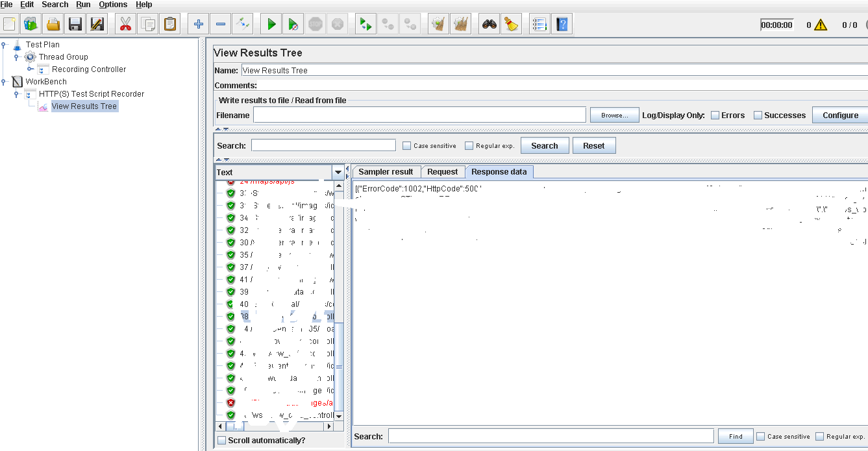
Task: Click the green Start test run icon
Action: [x=271, y=25]
